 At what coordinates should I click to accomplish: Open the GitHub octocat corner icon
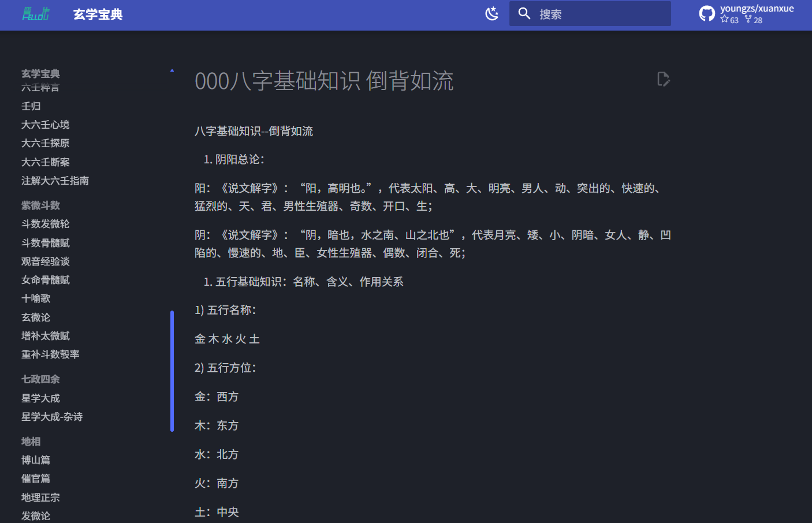click(x=707, y=12)
